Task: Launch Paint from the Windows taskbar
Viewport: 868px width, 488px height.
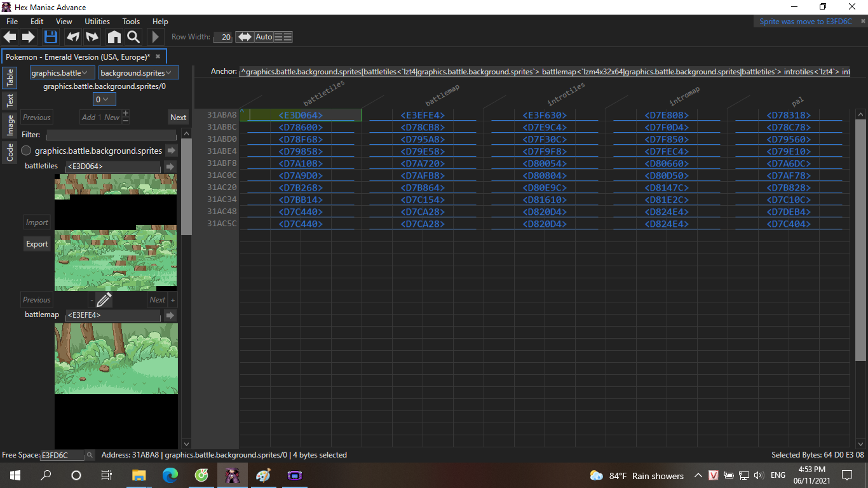Action: coord(263,475)
